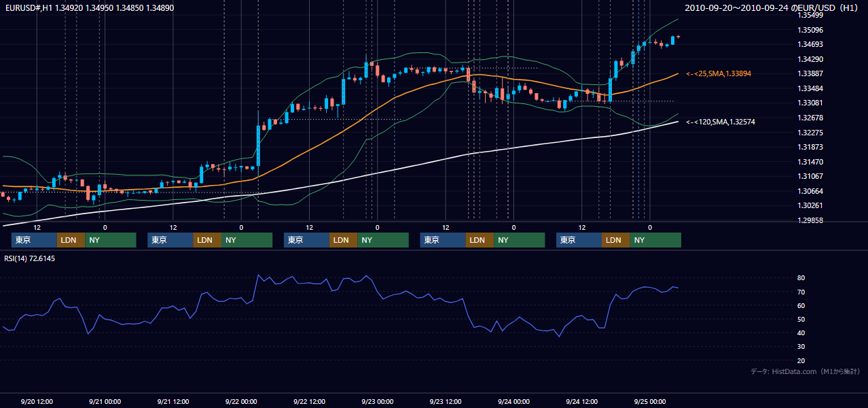Click price axis value 1.31067

(810, 176)
